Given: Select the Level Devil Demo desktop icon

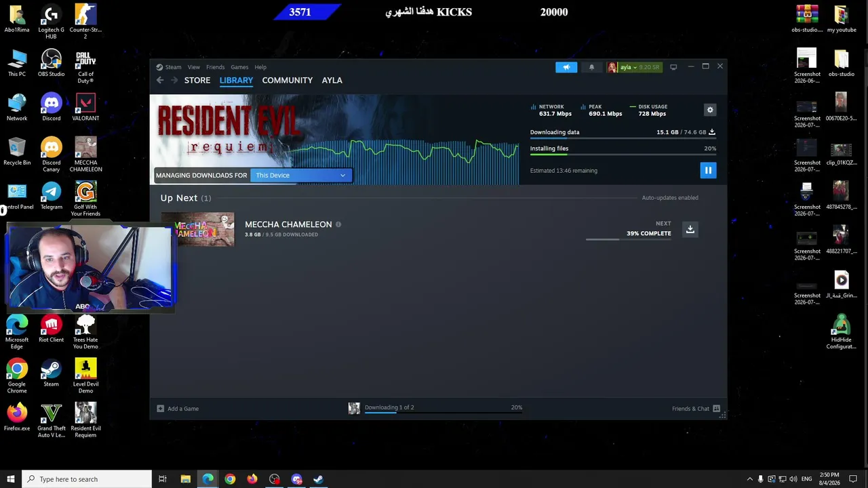Looking at the screenshot, I should (85, 377).
